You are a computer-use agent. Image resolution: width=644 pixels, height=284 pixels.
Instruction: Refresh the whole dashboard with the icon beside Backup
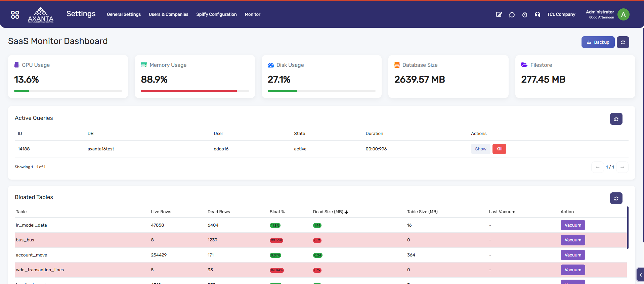coord(623,42)
